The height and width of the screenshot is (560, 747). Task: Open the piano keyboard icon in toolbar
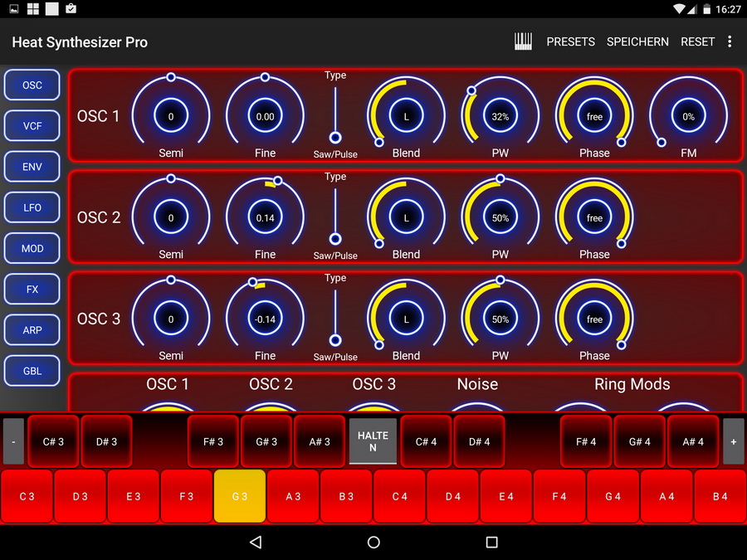point(523,41)
